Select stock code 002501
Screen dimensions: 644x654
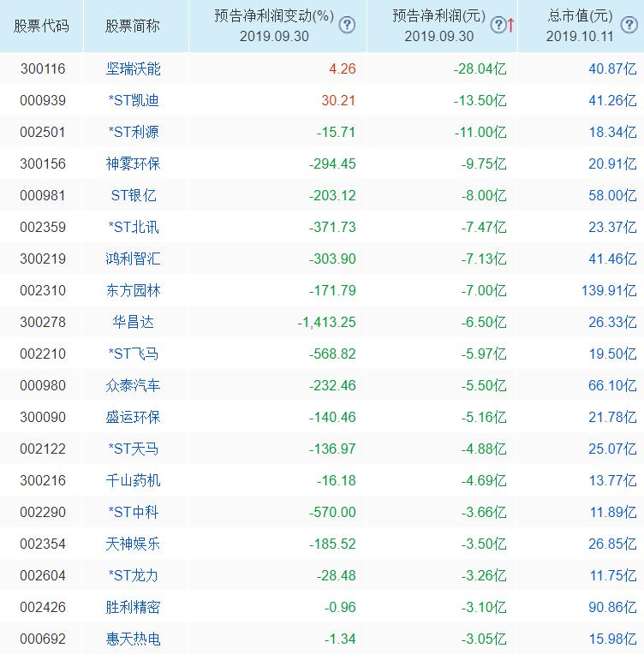point(43,132)
